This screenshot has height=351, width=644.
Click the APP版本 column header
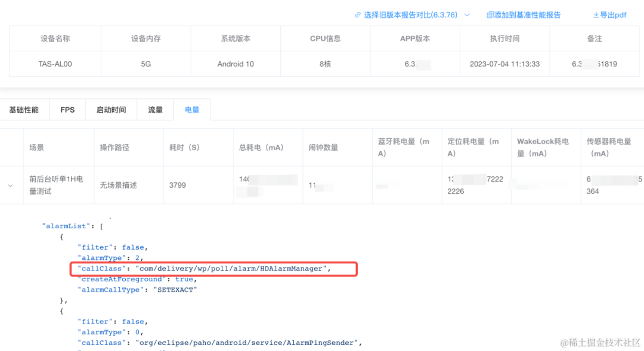[415, 39]
